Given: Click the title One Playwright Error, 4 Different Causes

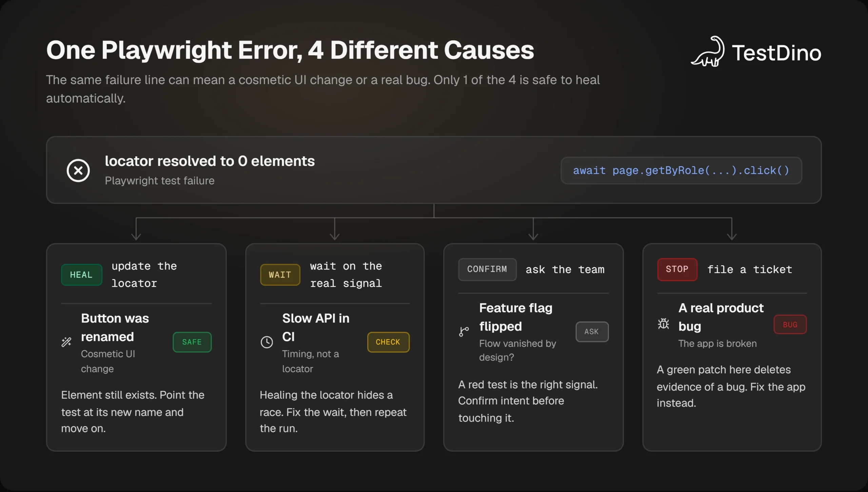Looking at the screenshot, I should click(290, 50).
